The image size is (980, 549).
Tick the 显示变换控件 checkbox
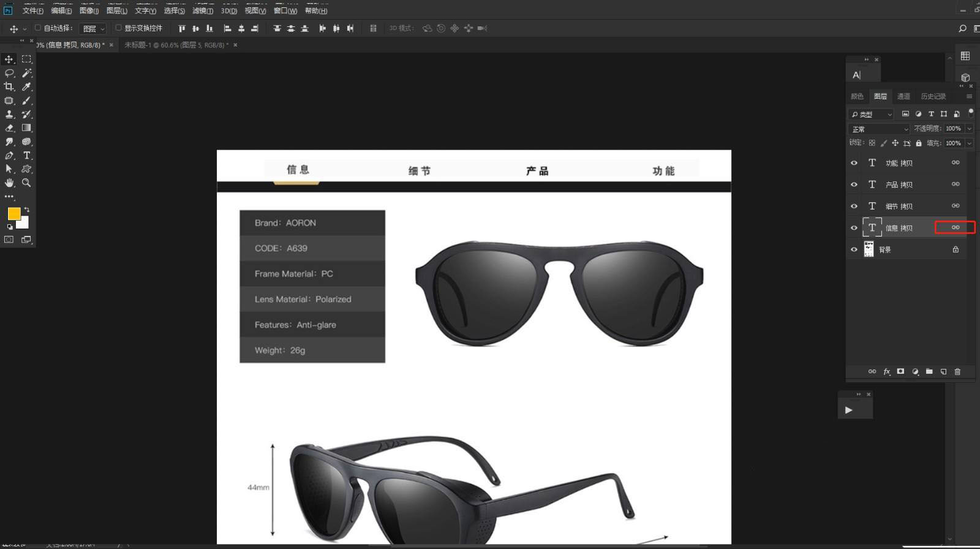pos(119,28)
